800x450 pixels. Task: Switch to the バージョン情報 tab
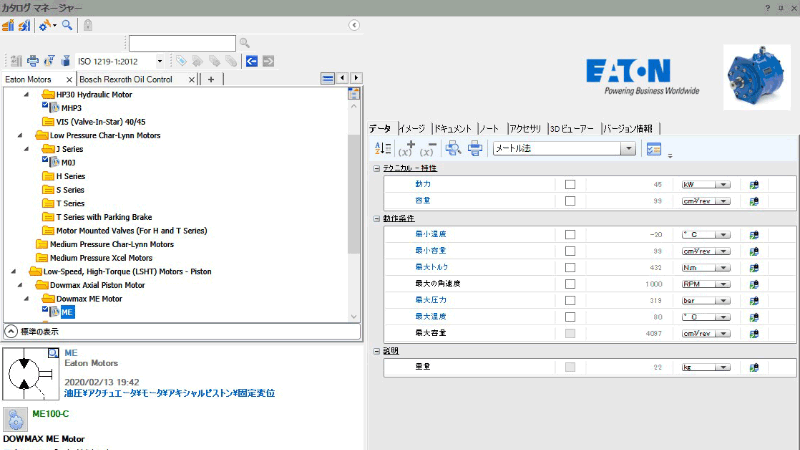(x=629, y=129)
